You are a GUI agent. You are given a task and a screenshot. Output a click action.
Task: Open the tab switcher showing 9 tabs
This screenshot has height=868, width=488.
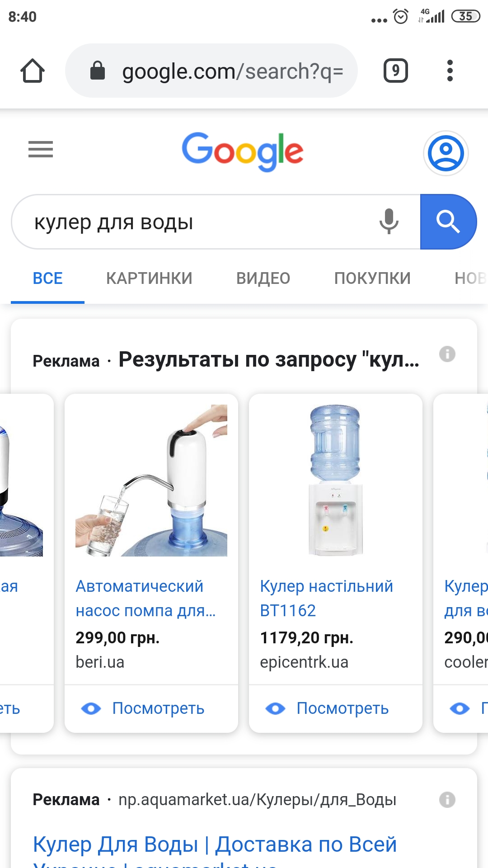pyautogui.click(x=396, y=71)
